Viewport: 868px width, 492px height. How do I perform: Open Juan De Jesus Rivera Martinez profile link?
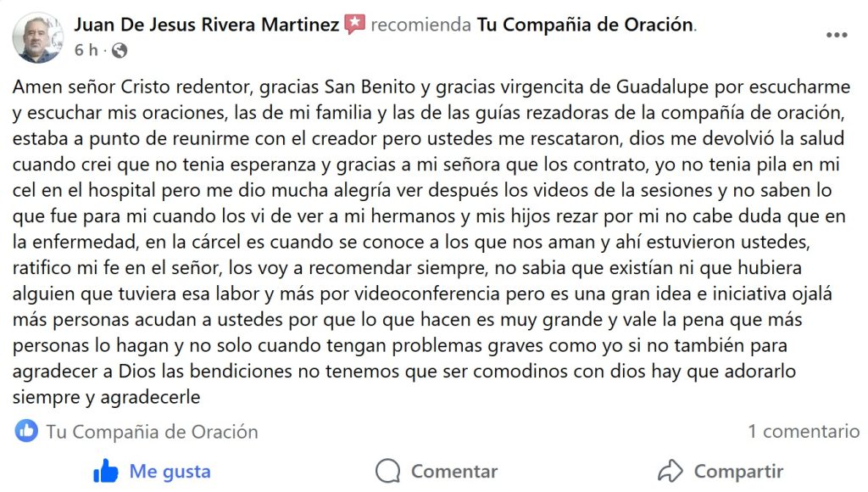click(x=206, y=25)
